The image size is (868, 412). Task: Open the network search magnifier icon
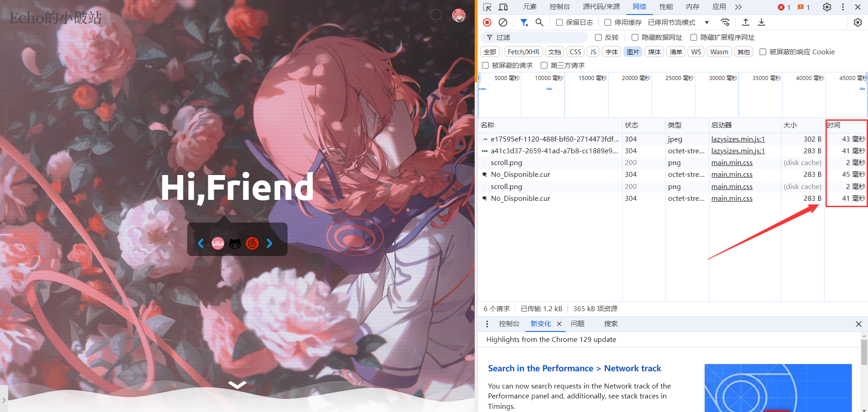[x=539, y=22]
